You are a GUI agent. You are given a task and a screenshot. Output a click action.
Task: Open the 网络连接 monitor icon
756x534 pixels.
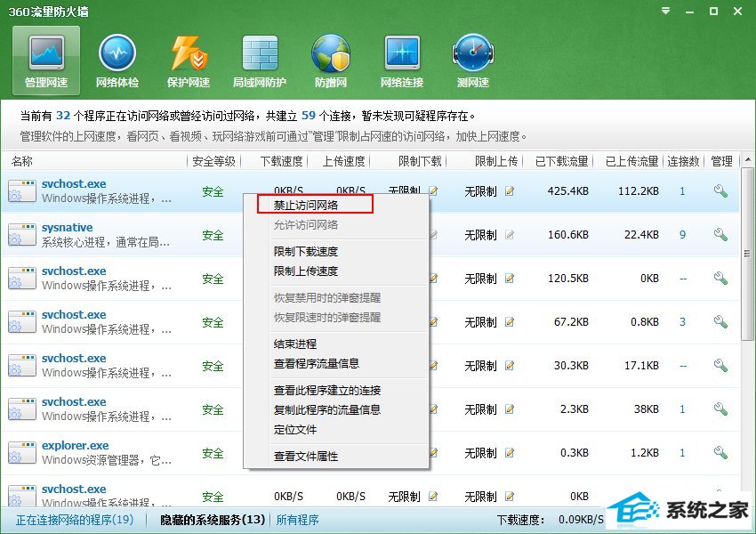[x=402, y=61]
